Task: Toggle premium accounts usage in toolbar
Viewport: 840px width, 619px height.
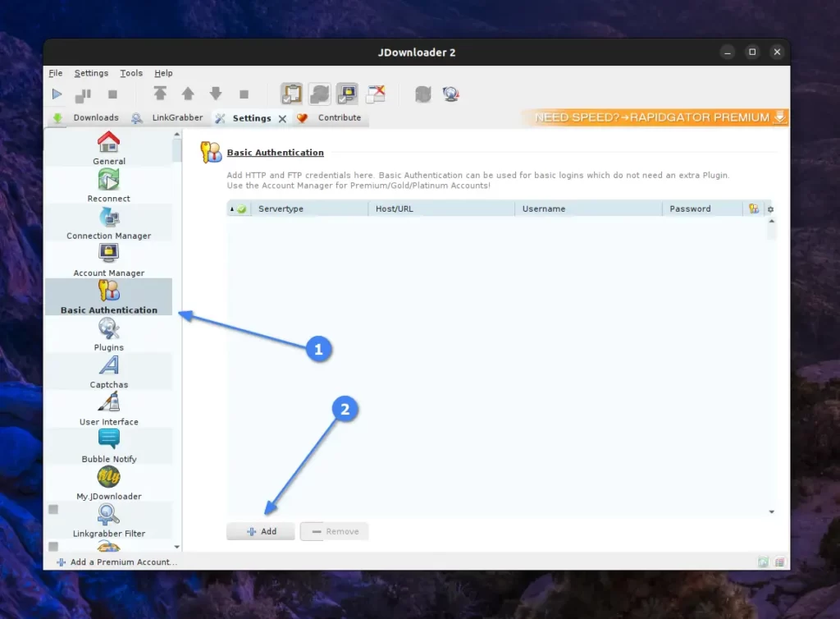Action: point(347,94)
